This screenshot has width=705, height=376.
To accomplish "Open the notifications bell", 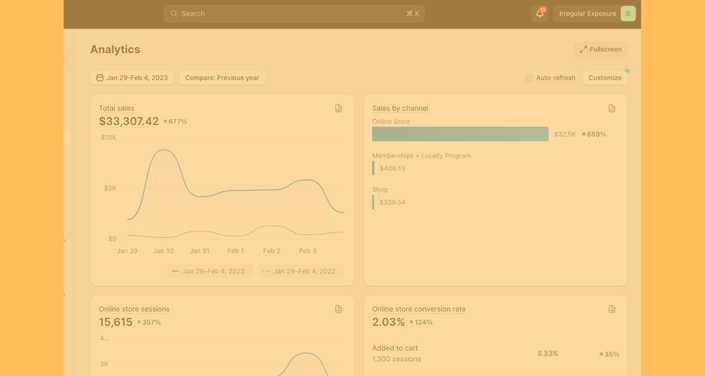I will pos(540,13).
